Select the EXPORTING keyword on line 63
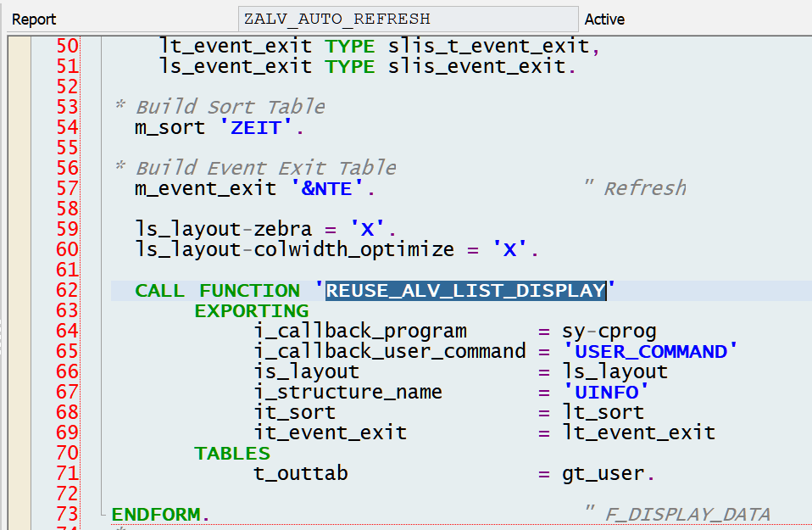812x530 pixels. (x=252, y=310)
